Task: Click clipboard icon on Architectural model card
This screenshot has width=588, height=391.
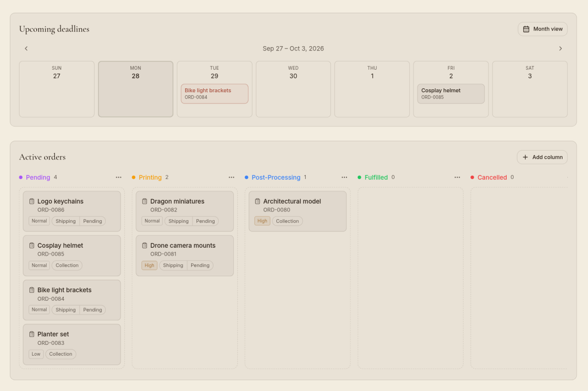Action: click(x=258, y=201)
